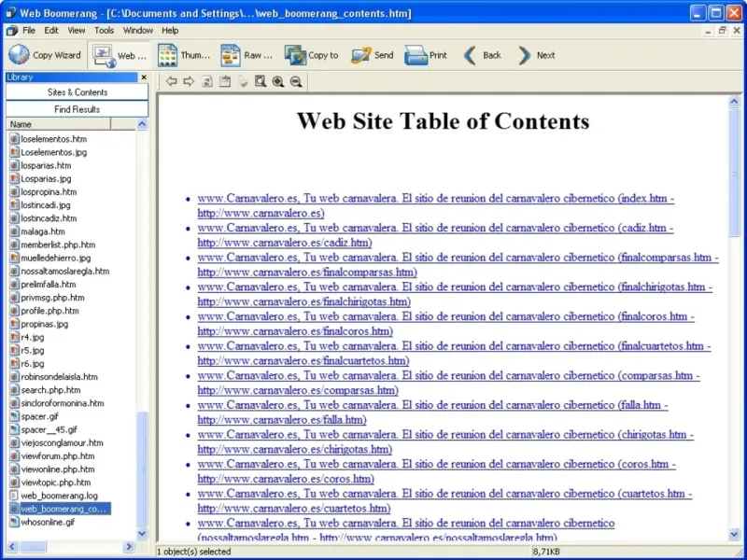Select memberlist.php.htm in the file list
The width and height of the screenshot is (747, 560).
coord(58,245)
